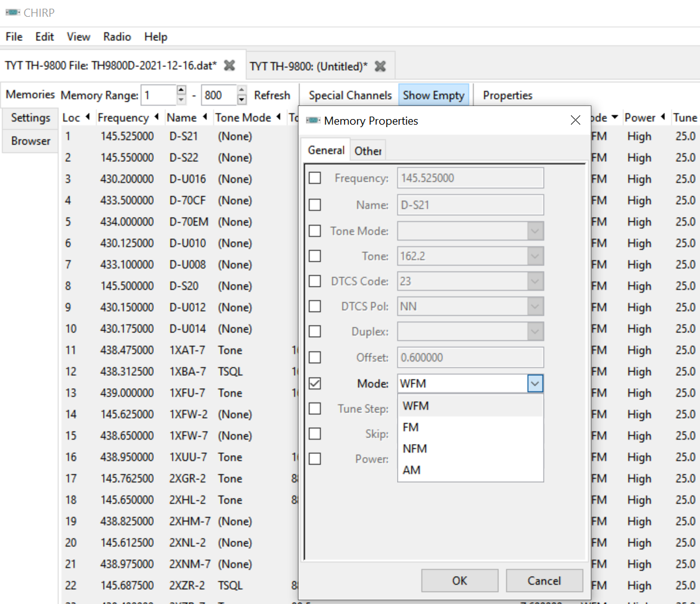
Task: Collapse the Mode dropdown arrow
Action: pos(535,383)
